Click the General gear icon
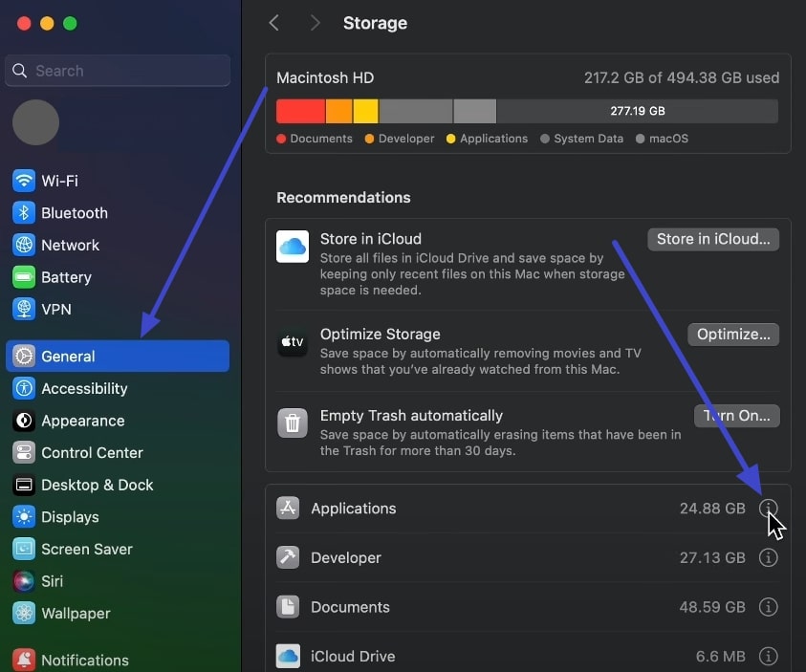The height and width of the screenshot is (672, 806). tap(24, 356)
